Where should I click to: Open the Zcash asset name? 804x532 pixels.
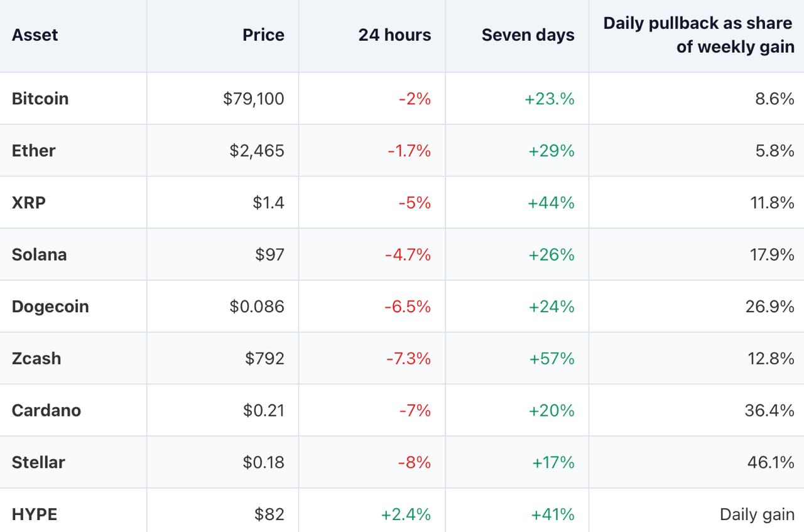[x=36, y=359]
